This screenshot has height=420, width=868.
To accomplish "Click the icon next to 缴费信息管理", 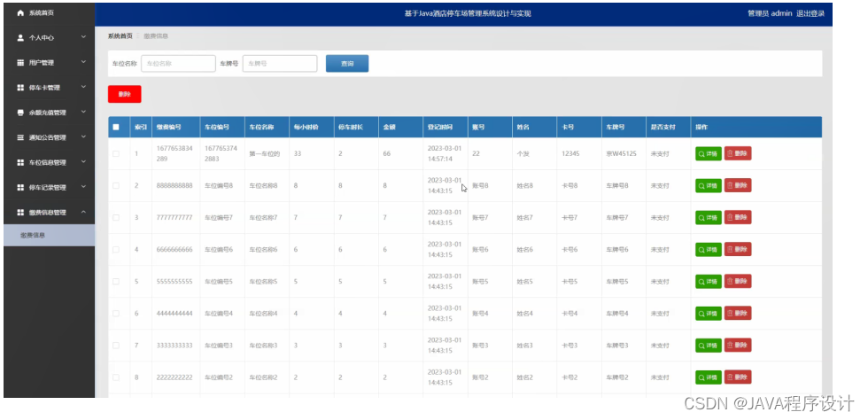I will pos(20,213).
